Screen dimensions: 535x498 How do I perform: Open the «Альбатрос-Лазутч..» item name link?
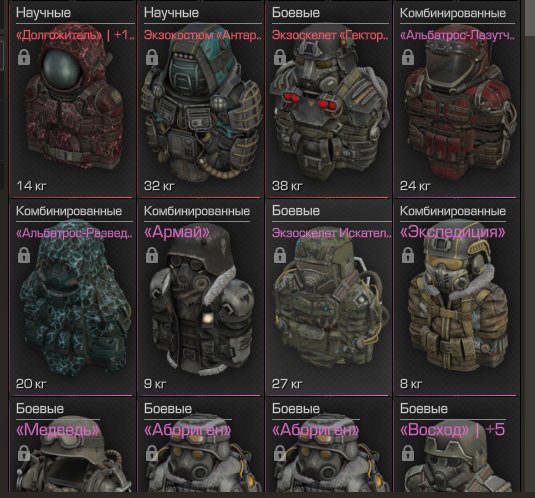[x=458, y=35]
